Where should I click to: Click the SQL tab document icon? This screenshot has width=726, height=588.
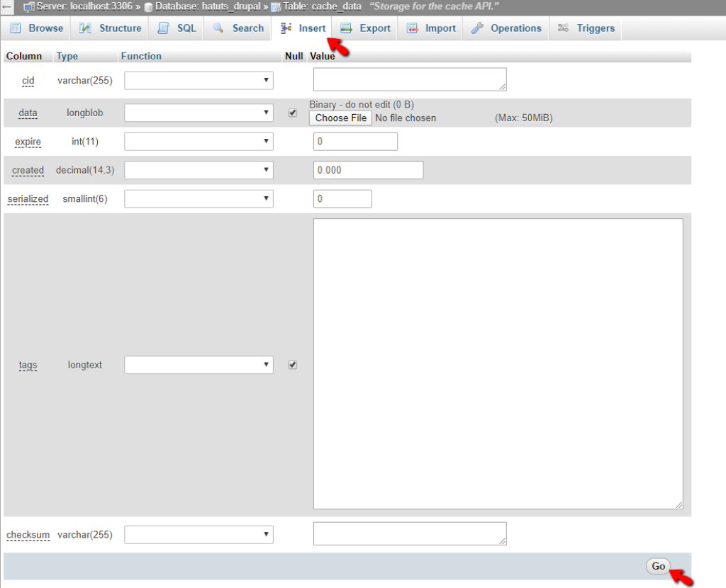(x=164, y=28)
